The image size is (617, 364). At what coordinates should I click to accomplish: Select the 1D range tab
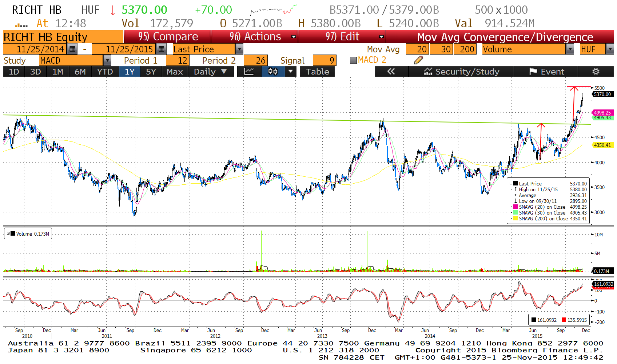click(14, 72)
